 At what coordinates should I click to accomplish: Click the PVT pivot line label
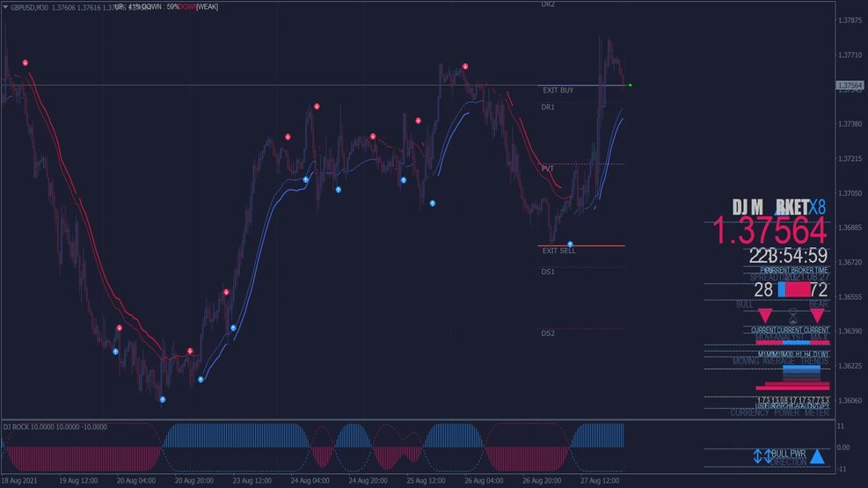click(548, 168)
